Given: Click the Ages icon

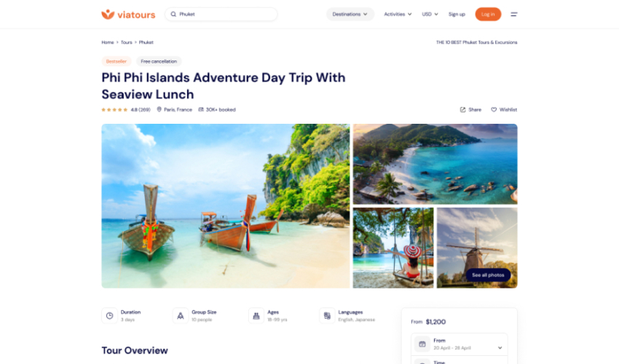Looking at the screenshot, I should click(x=256, y=316).
